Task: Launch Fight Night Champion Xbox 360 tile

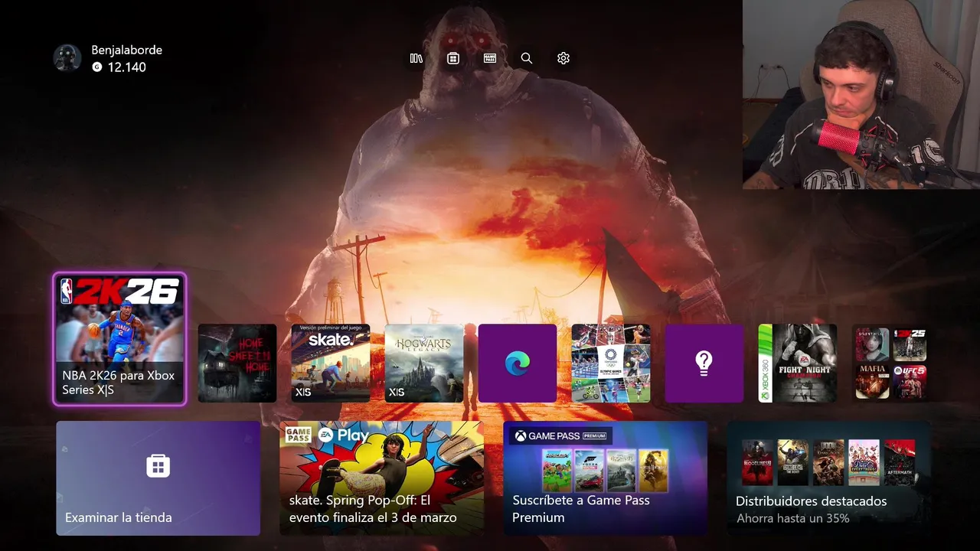Action: point(798,363)
